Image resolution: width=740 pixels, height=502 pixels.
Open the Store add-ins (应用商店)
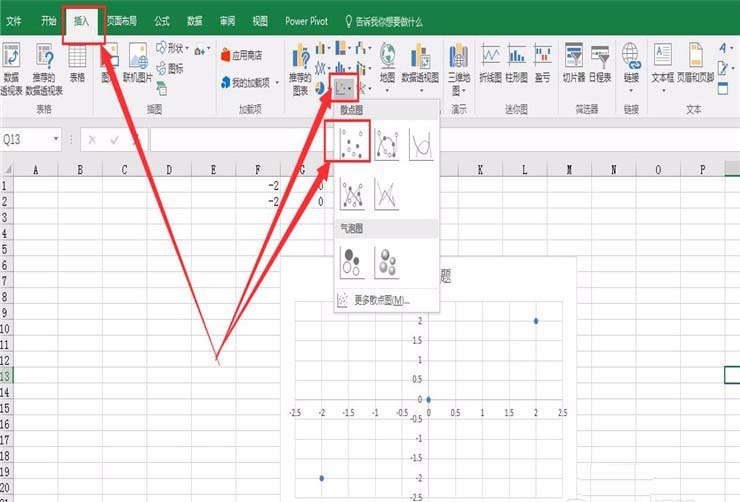click(x=241, y=55)
